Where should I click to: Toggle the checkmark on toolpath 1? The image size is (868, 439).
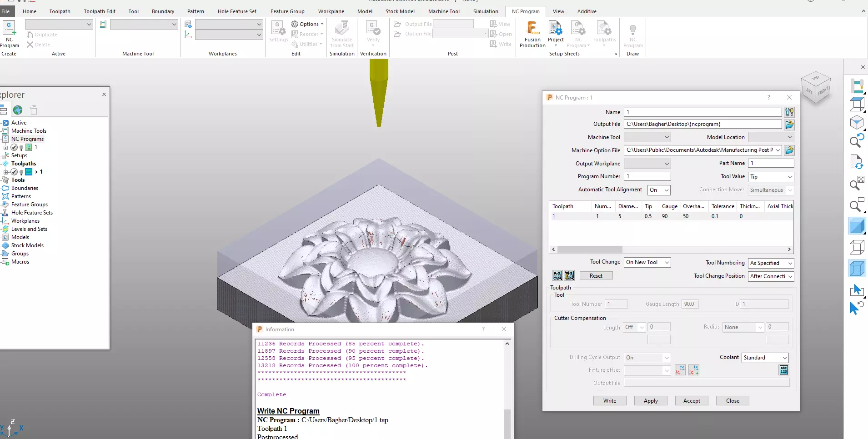[14, 172]
